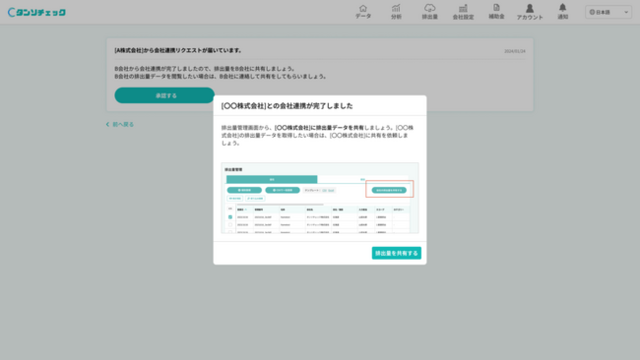Expand the 日本語 language dropdown
Screen dimensions: 640x360
(608, 12)
